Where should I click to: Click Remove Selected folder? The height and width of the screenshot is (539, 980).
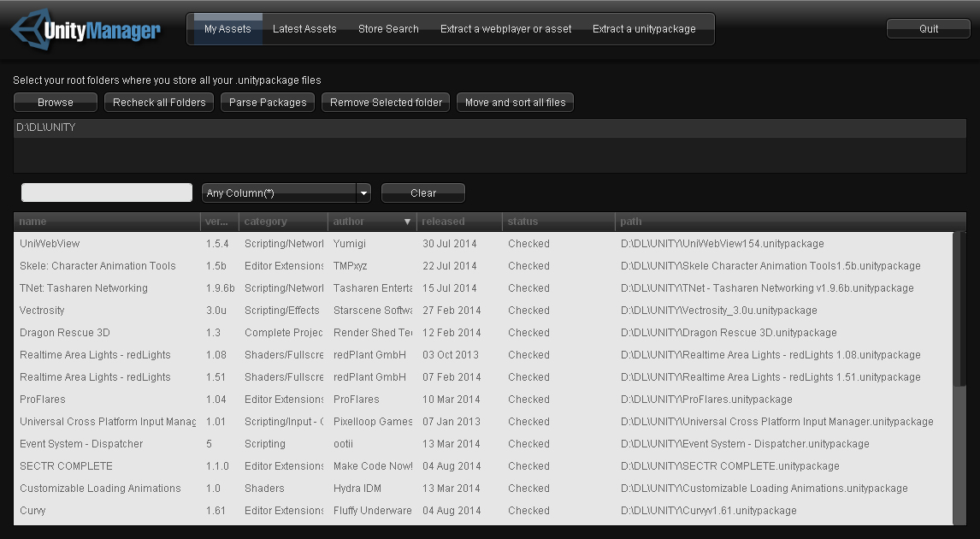(386, 103)
